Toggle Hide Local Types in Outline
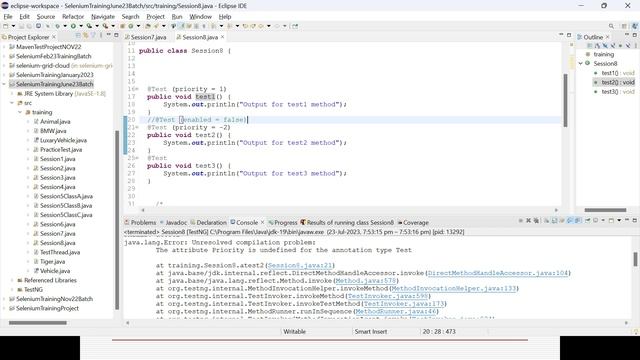Image resolution: width=640 pixels, height=360 pixels. tap(628, 46)
